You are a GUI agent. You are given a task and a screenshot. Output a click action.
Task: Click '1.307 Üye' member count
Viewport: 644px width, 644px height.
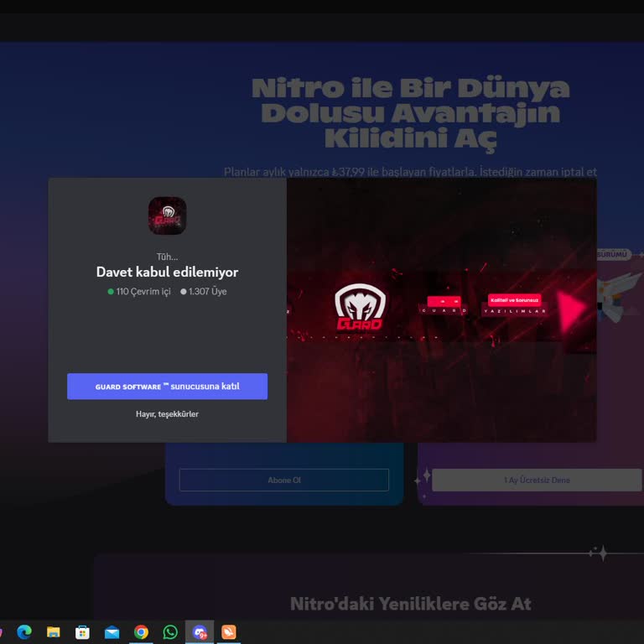204,291
